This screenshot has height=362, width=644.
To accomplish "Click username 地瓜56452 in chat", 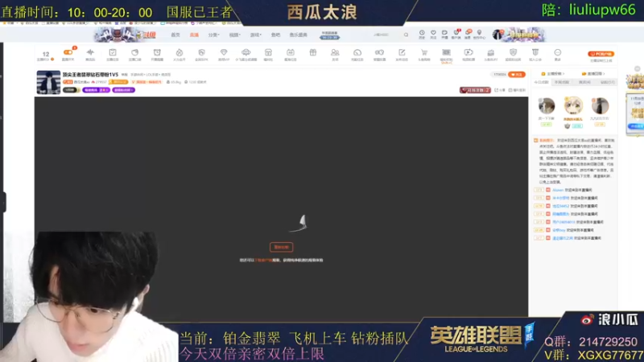I will (x=560, y=206).
